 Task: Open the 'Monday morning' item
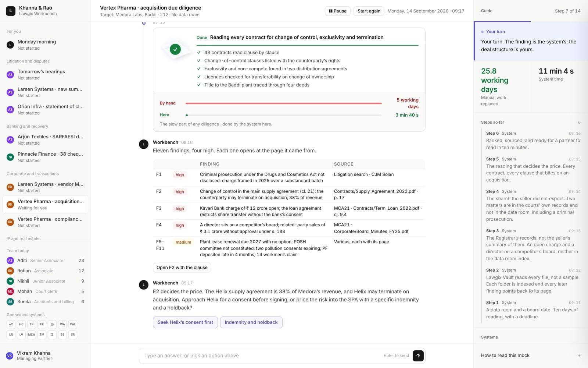pos(45,45)
